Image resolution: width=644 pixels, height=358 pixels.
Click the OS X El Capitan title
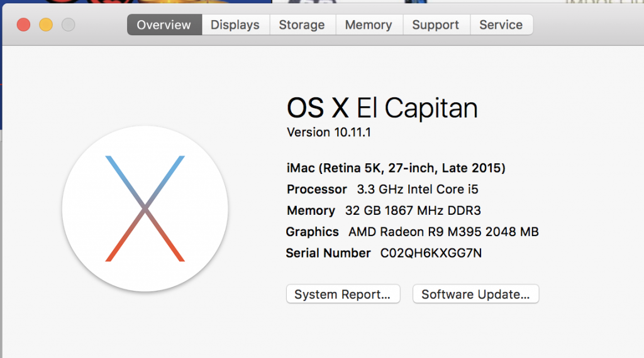click(x=382, y=108)
